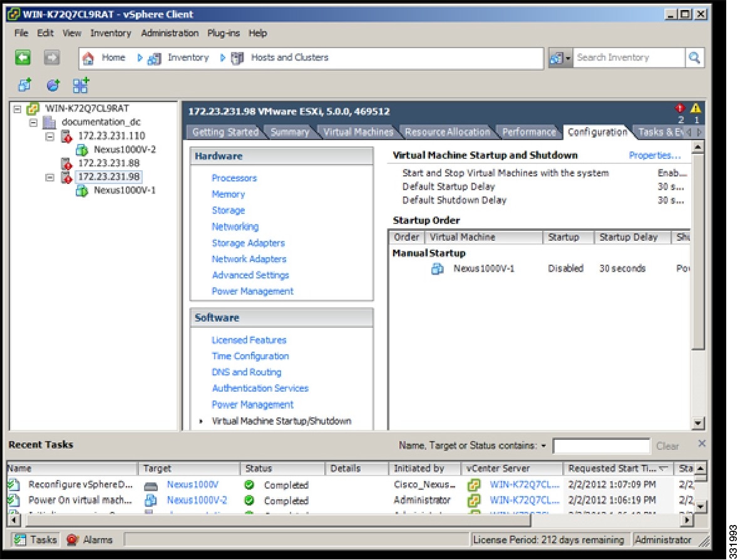Open the Licensed Features link
The height and width of the screenshot is (560, 740).
tap(249, 340)
